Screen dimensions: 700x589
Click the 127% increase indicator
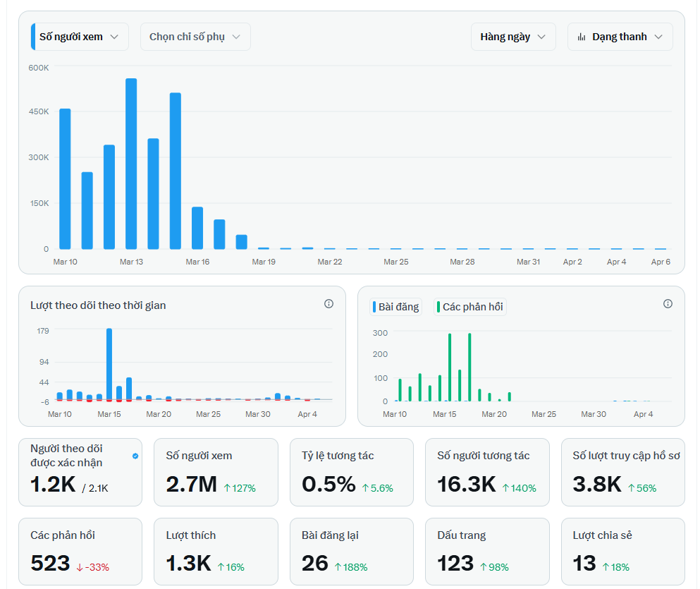point(240,488)
